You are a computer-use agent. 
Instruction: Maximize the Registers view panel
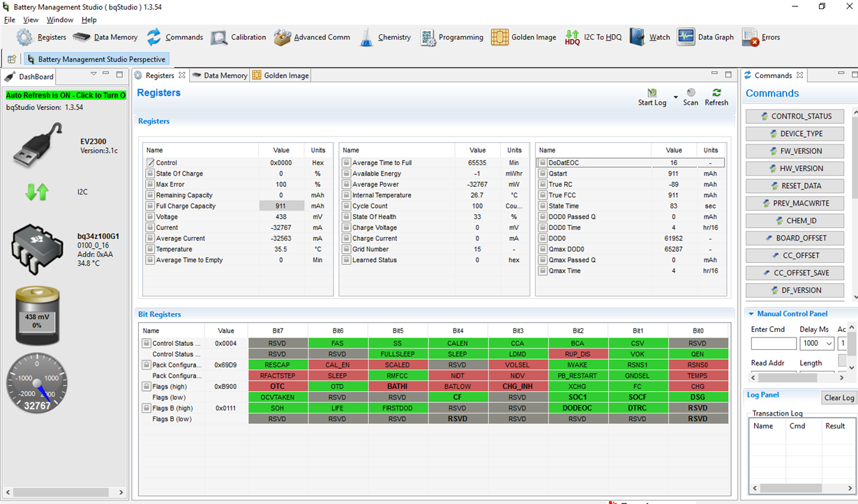click(728, 74)
